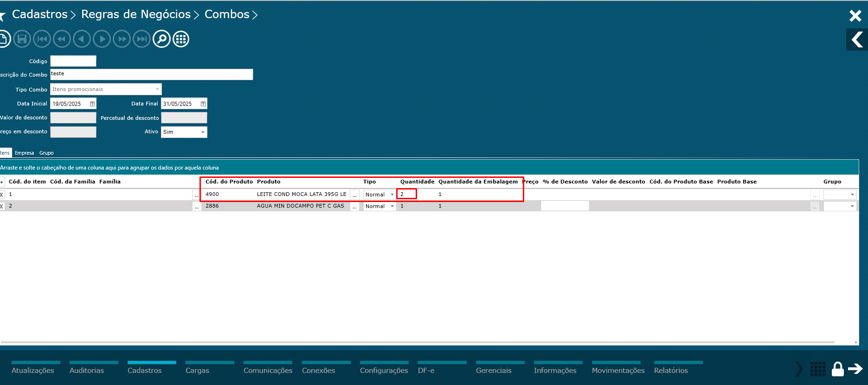Go to next record arrow
The height and width of the screenshot is (385, 868).
102,39
